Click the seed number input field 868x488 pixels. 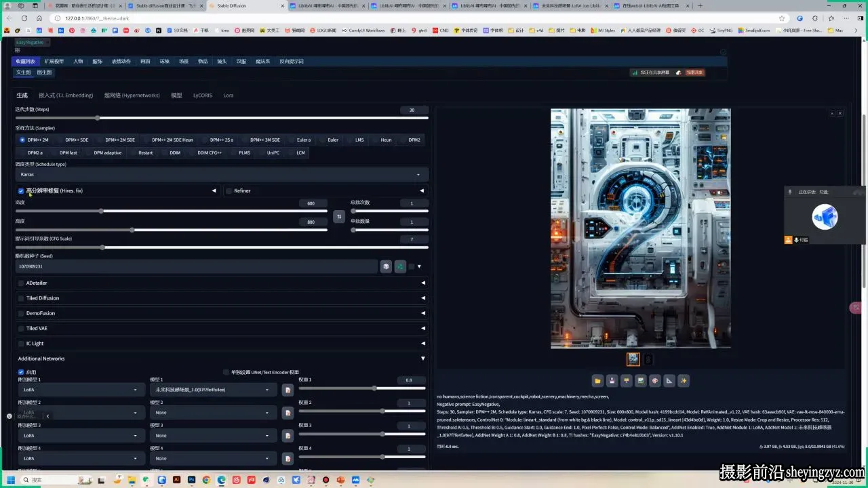[196, 266]
